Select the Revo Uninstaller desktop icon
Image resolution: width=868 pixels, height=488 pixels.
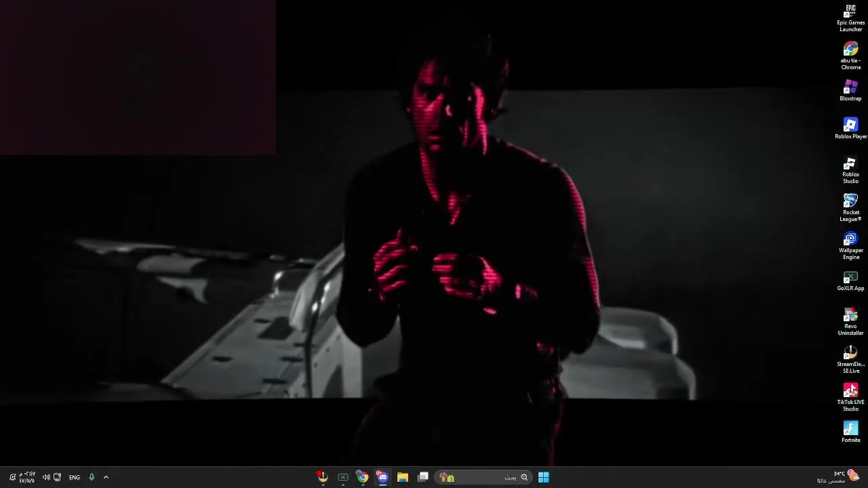point(850,322)
